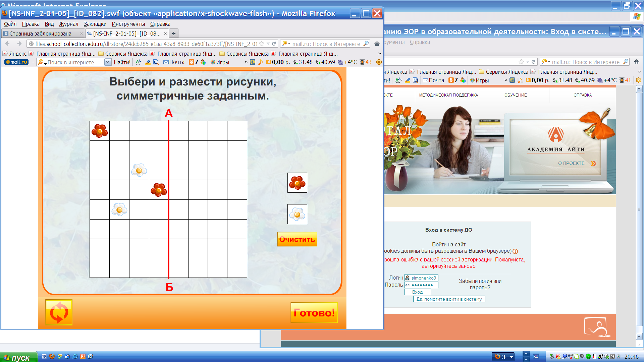Click the RU language indicator in the taskbar
Viewport: 644px width, 362px height.
[536, 356]
